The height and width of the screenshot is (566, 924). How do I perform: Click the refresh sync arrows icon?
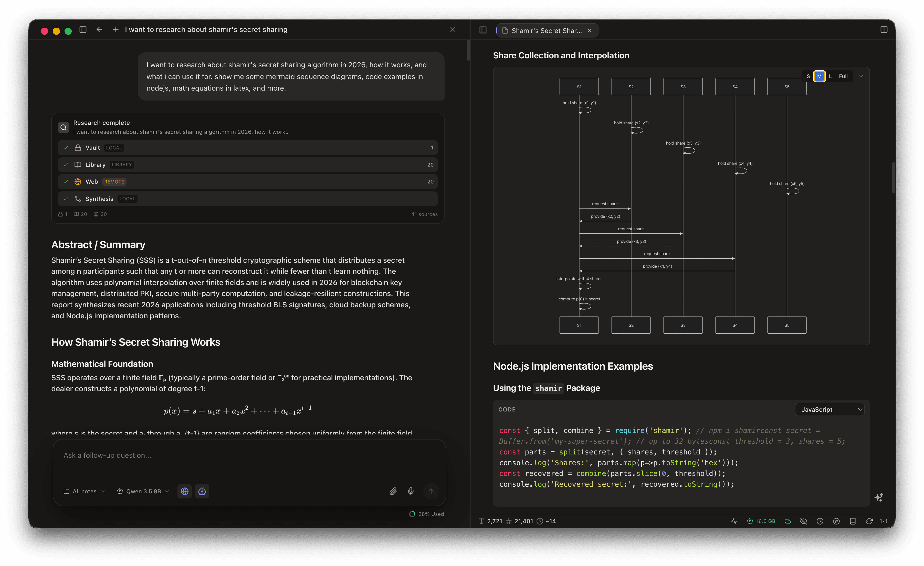click(869, 521)
